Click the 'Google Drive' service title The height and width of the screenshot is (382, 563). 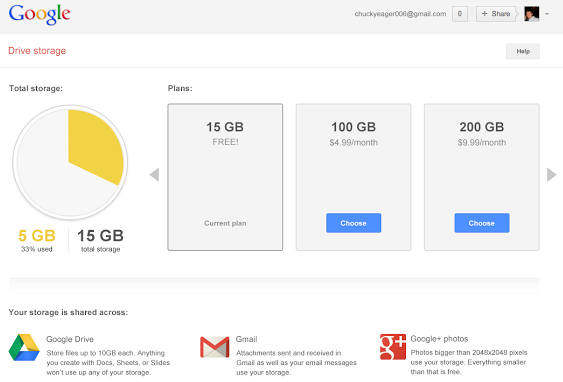click(x=70, y=339)
